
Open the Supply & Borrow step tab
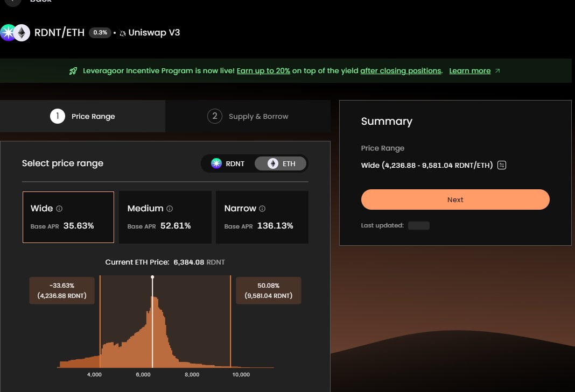(248, 116)
